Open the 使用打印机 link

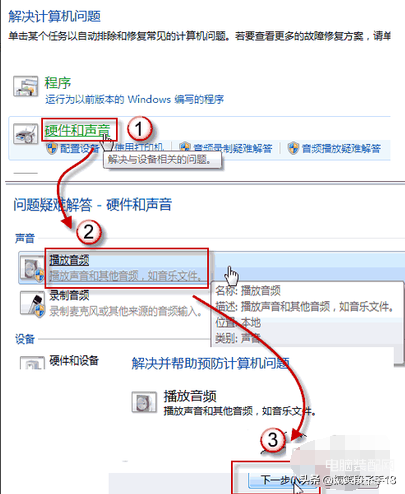pos(139,148)
